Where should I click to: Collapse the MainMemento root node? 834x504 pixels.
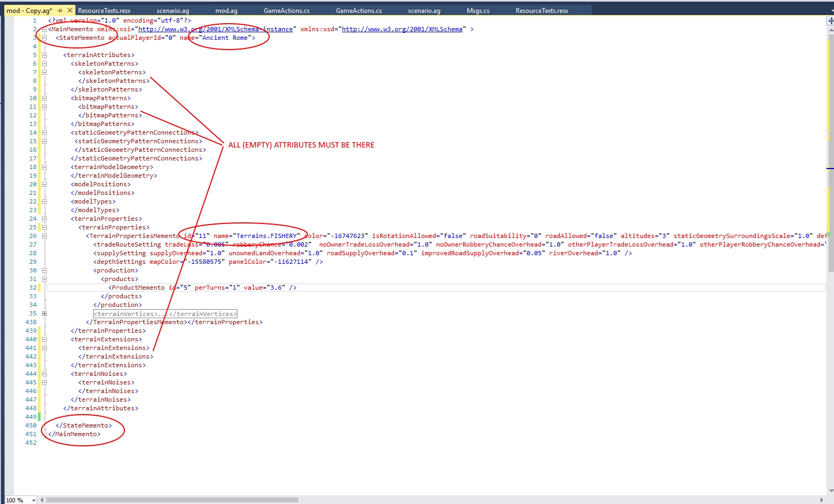44,29
